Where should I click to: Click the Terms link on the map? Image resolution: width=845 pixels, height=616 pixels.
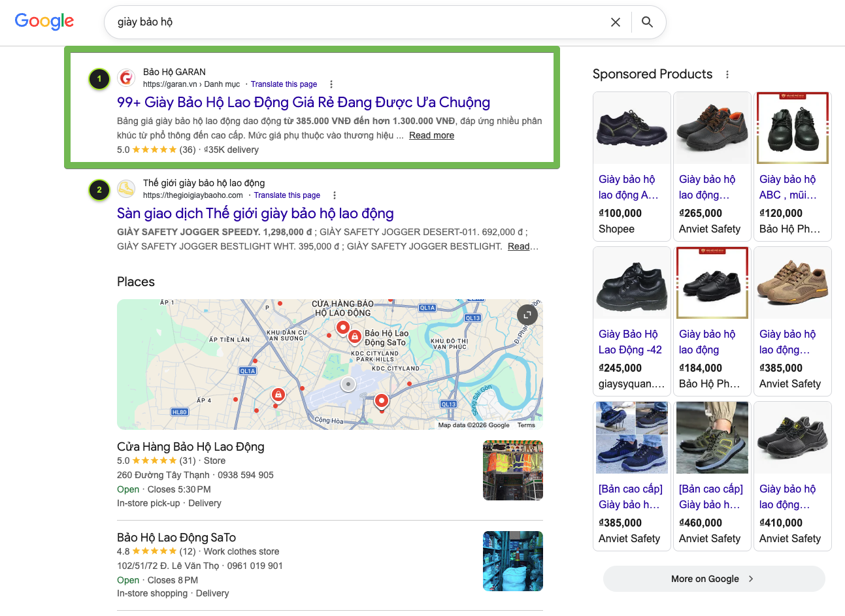[x=526, y=425]
